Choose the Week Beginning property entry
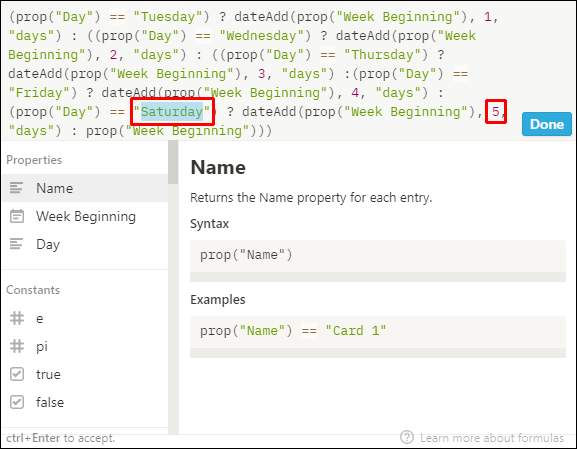Screen dimensions: 577x449 85,216
